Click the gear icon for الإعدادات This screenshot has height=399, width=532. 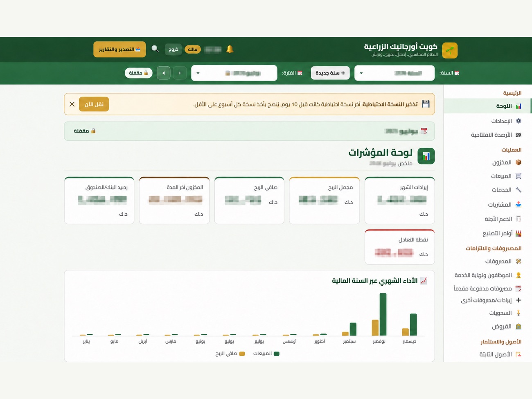point(518,121)
